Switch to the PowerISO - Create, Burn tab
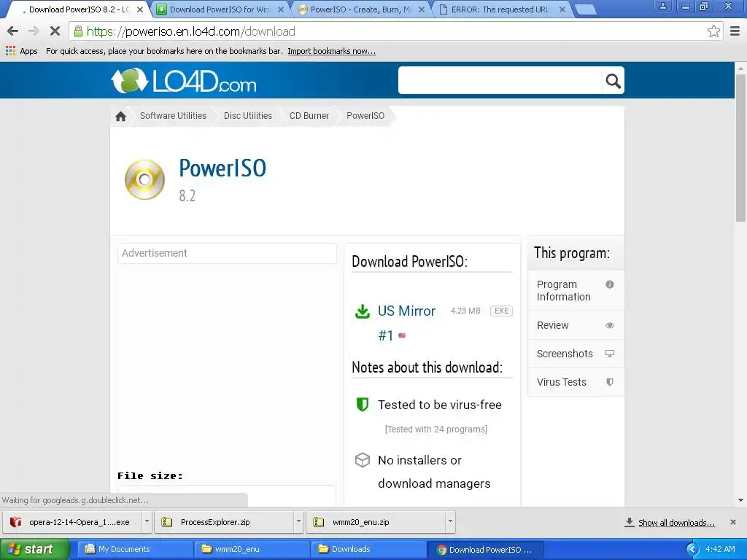Screen dimensions: 747x560 click(x=360, y=9)
